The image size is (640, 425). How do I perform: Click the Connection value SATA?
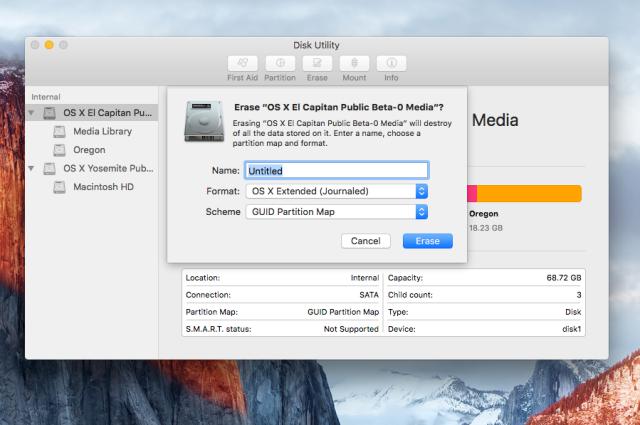(369, 295)
